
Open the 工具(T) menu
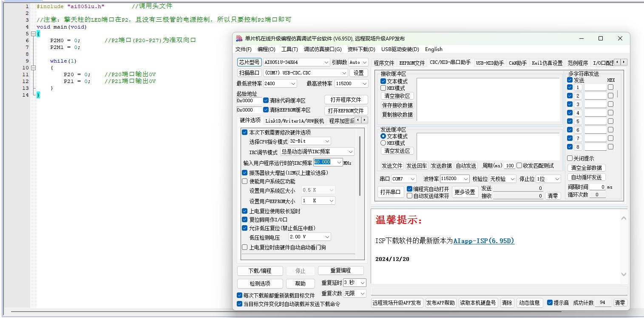289,49
